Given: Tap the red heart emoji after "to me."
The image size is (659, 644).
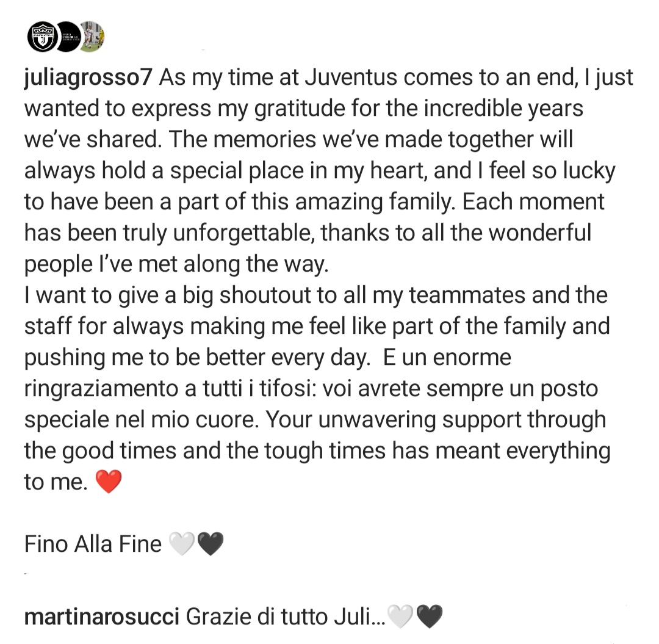Looking at the screenshot, I should (109, 481).
